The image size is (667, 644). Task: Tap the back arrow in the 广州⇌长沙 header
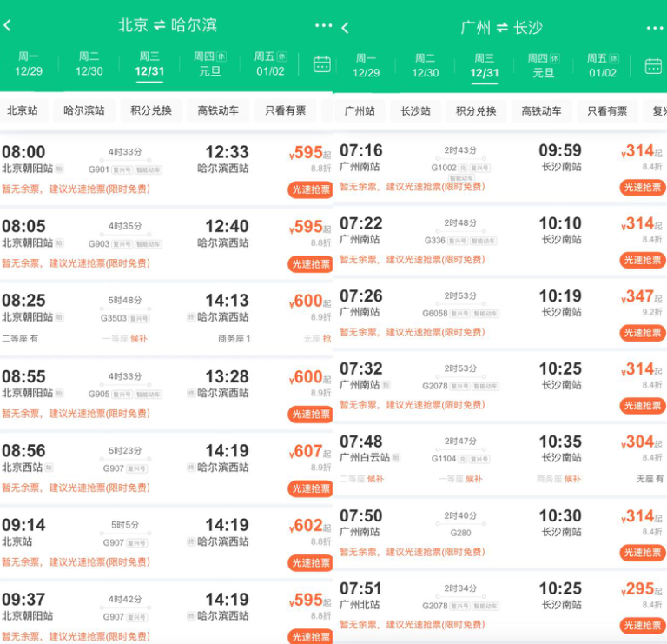pyautogui.click(x=345, y=28)
